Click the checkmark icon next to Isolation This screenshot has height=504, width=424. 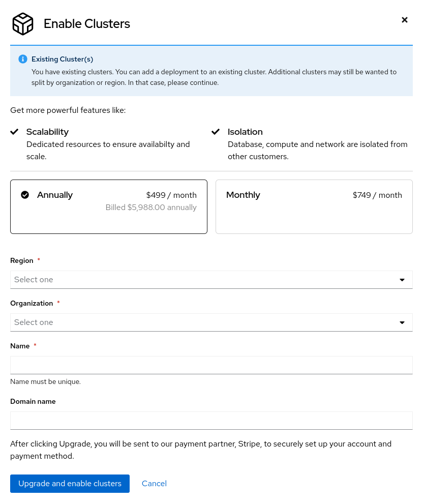click(216, 131)
